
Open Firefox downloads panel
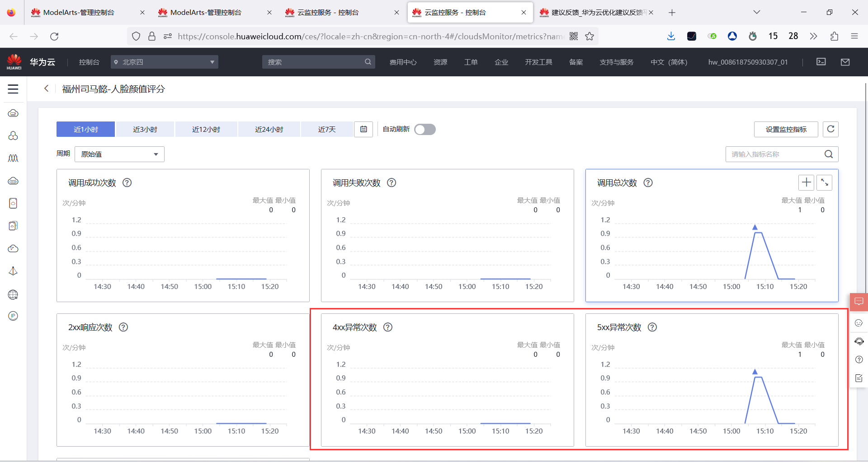coord(671,36)
